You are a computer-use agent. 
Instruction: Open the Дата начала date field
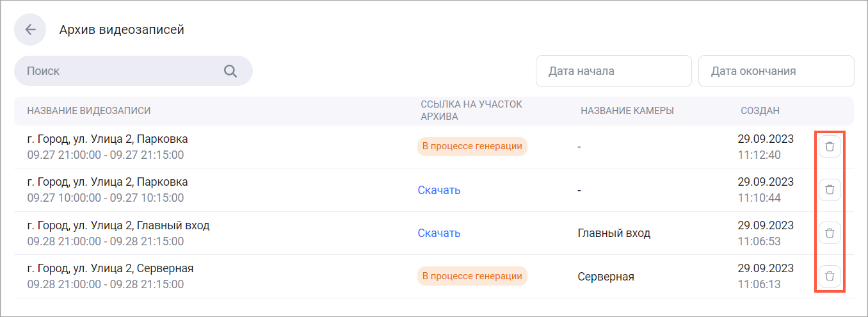[613, 71]
